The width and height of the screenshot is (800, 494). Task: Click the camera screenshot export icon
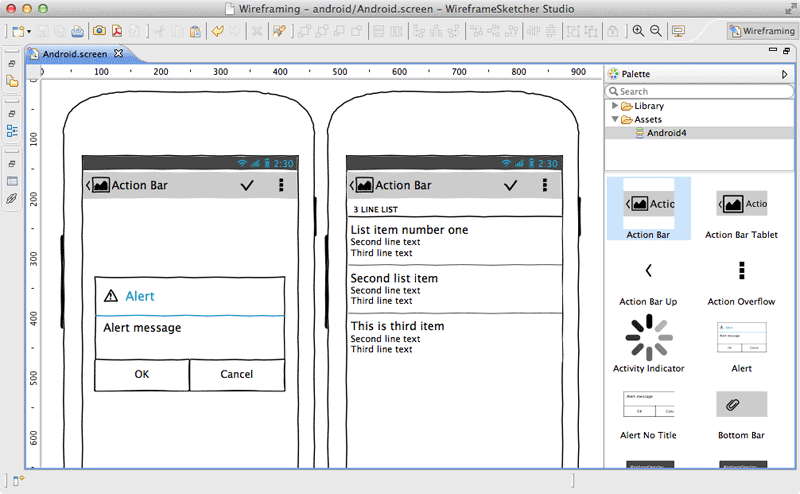(x=99, y=31)
